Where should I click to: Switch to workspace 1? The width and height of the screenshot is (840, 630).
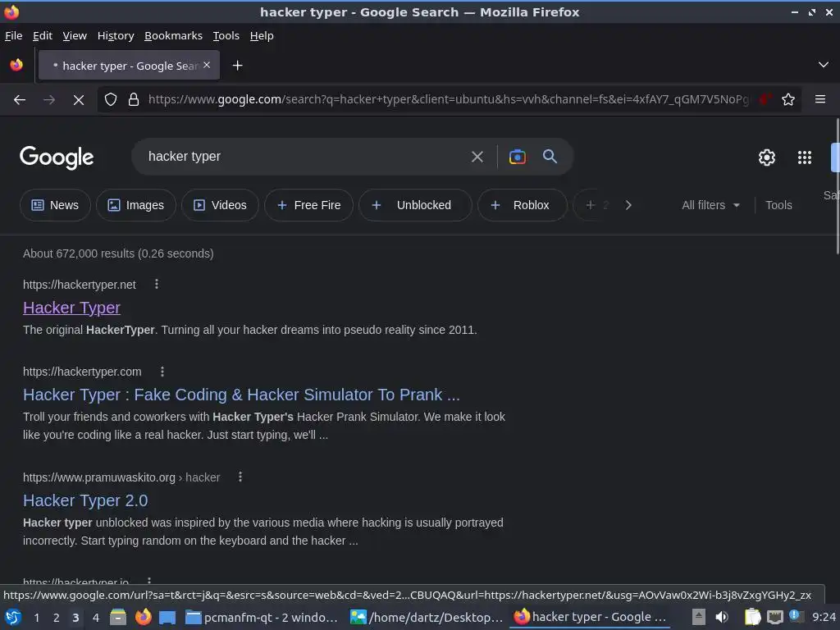click(x=36, y=618)
